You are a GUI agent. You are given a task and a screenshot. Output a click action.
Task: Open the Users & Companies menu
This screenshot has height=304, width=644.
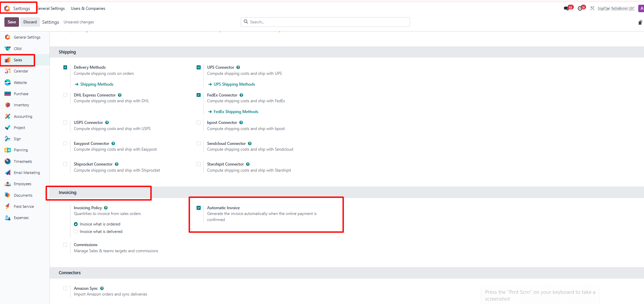(x=88, y=8)
